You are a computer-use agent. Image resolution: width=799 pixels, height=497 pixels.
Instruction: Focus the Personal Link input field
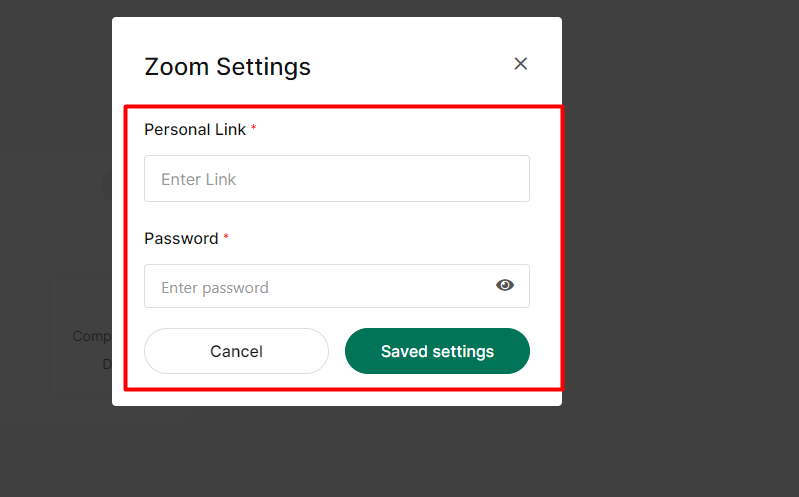[x=336, y=179]
